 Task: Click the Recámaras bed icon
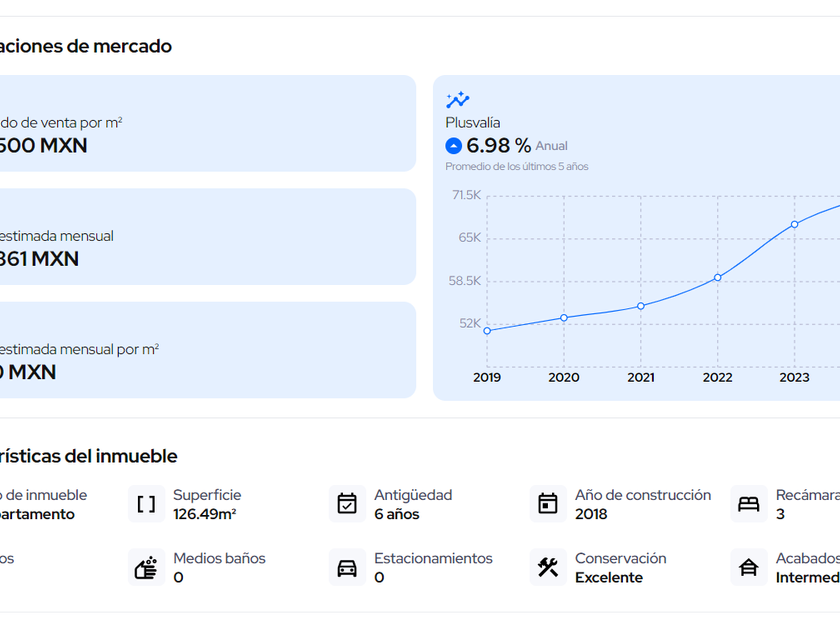pos(748,505)
